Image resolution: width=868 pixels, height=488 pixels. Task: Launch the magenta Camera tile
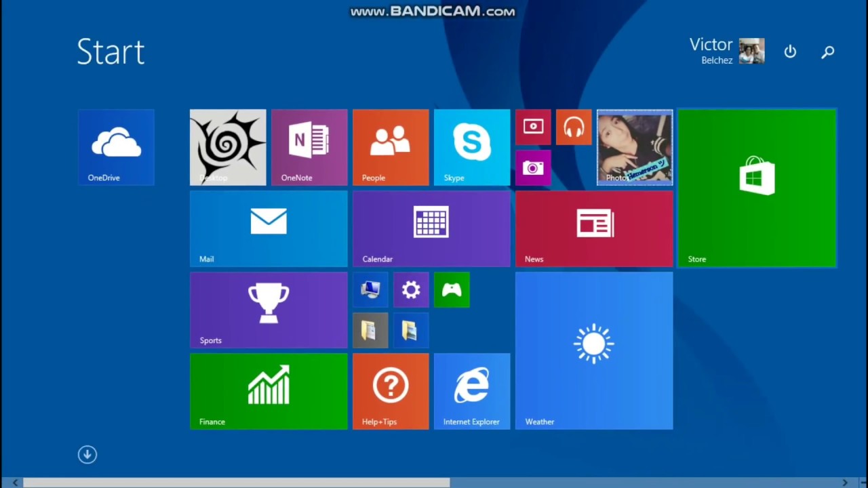tap(533, 167)
